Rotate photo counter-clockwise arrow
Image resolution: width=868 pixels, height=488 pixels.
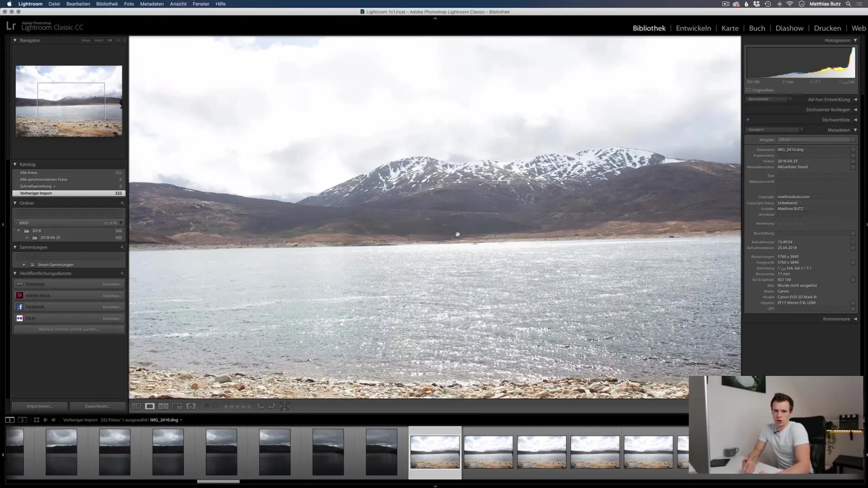coord(260,406)
